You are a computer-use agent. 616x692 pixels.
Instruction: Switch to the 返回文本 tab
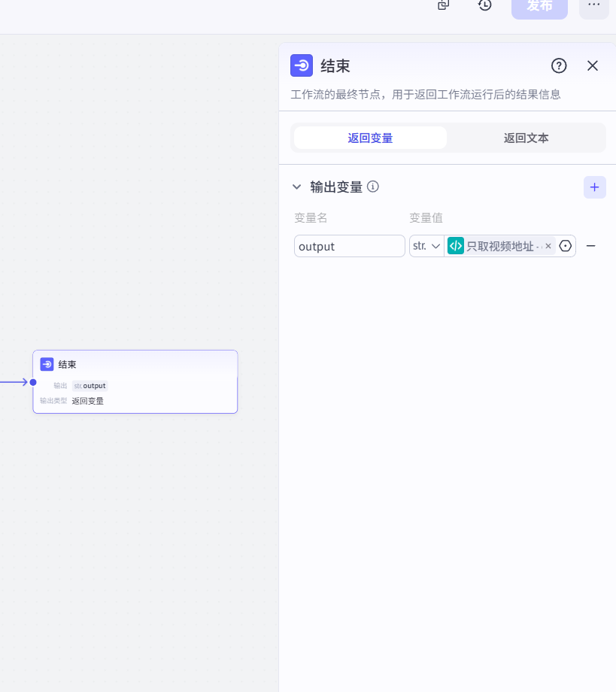click(526, 138)
